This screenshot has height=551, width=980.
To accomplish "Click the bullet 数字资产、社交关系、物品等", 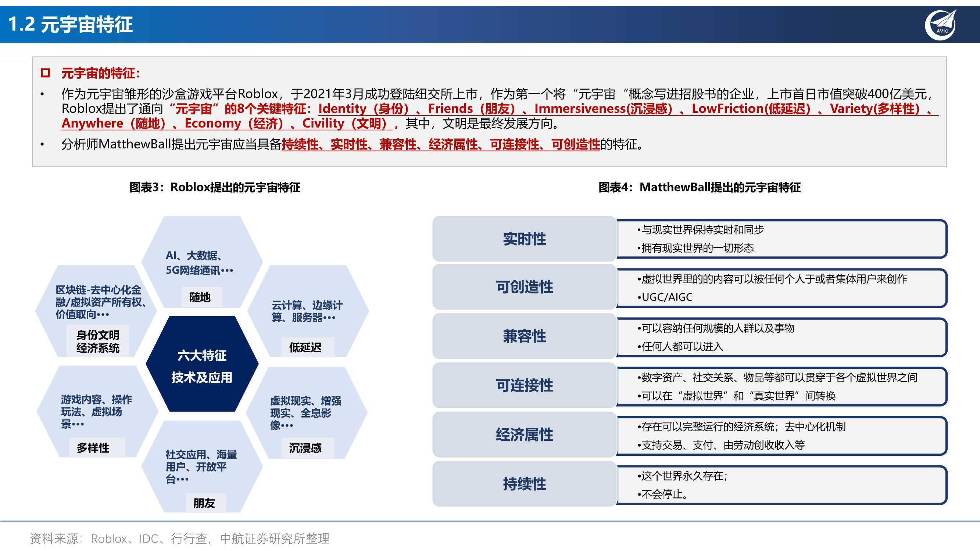I will pyautogui.click(x=777, y=377).
